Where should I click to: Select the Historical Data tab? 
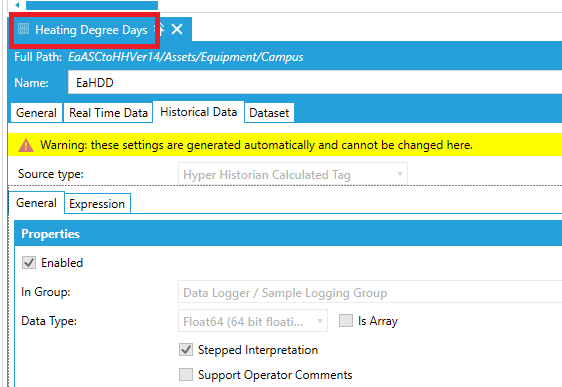[199, 112]
